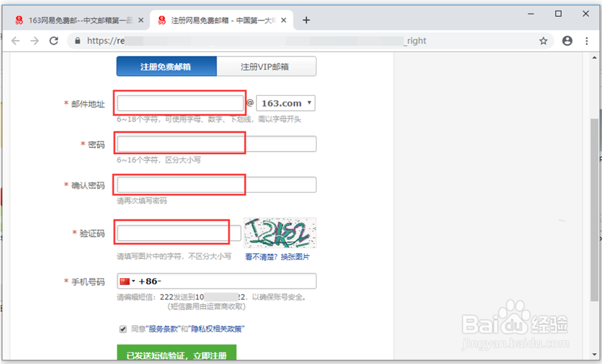Bookmark this page with star icon
This screenshot has width=602, height=364.
click(x=543, y=41)
